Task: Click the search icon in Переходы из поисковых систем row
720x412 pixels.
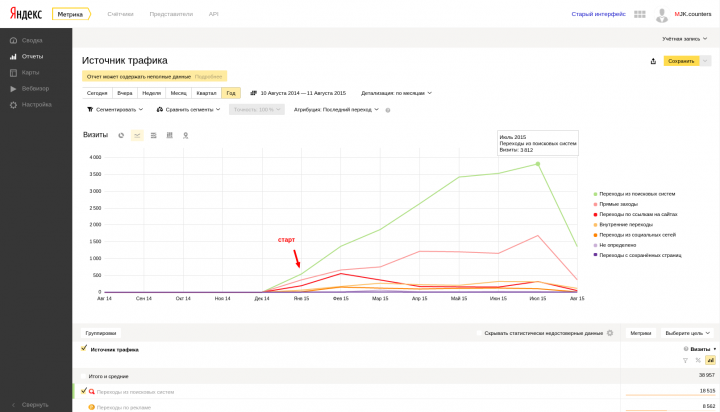Action: click(91, 392)
